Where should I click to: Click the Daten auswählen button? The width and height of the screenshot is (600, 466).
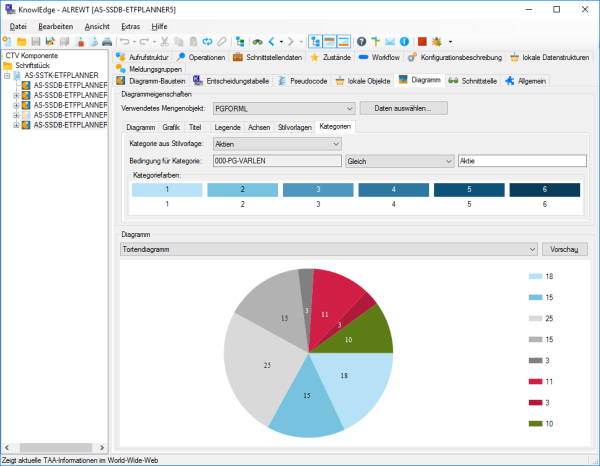coord(403,108)
